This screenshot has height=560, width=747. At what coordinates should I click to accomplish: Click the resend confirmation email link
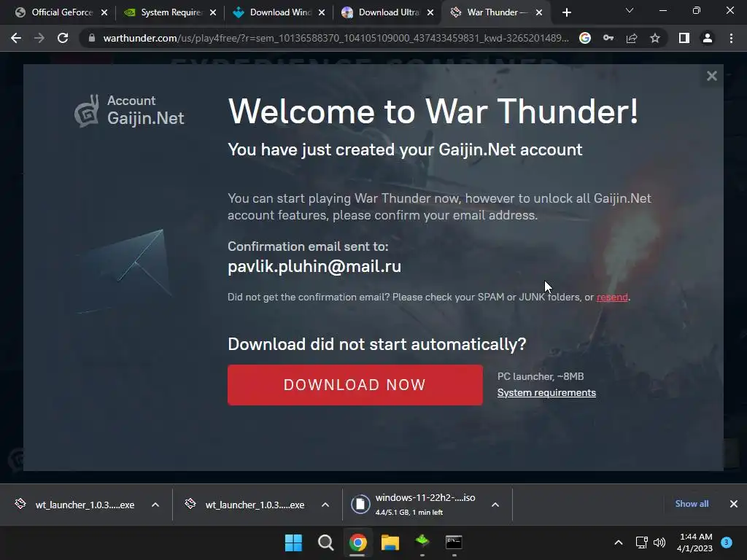[x=612, y=297]
